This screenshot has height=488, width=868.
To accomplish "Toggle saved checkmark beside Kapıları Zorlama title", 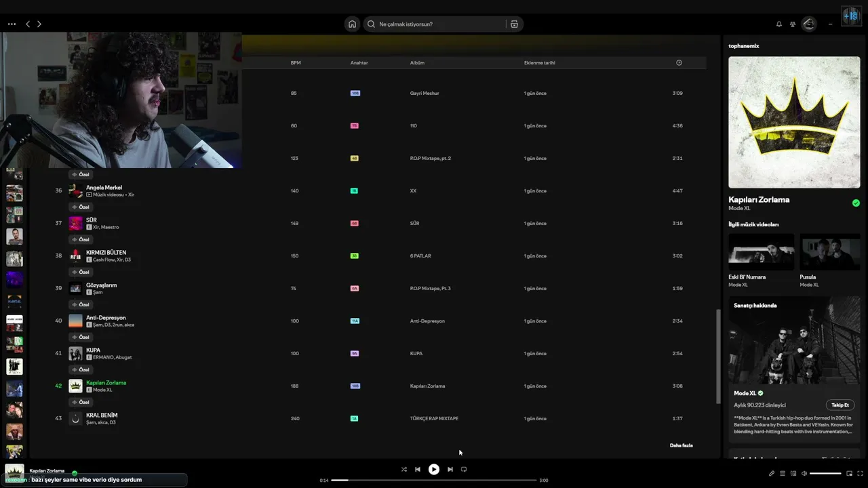I will [856, 203].
